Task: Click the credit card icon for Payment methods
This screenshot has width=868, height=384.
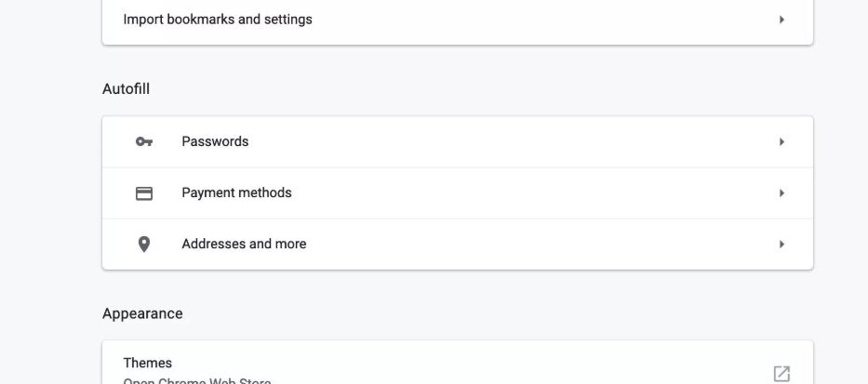Action: pos(143,193)
